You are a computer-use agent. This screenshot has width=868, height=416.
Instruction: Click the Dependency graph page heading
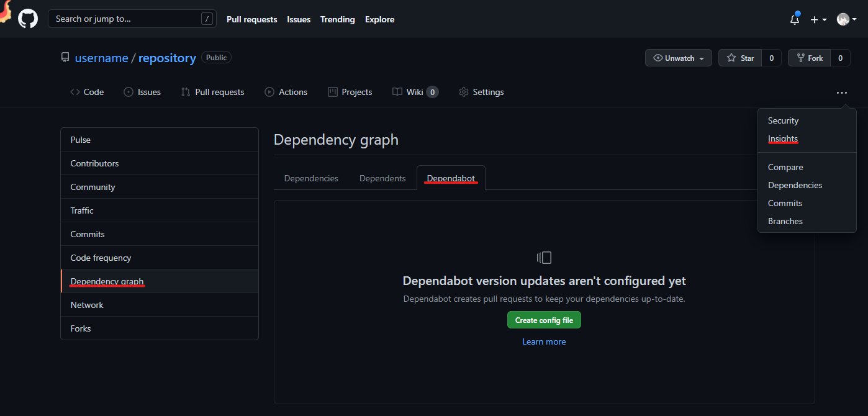click(336, 140)
